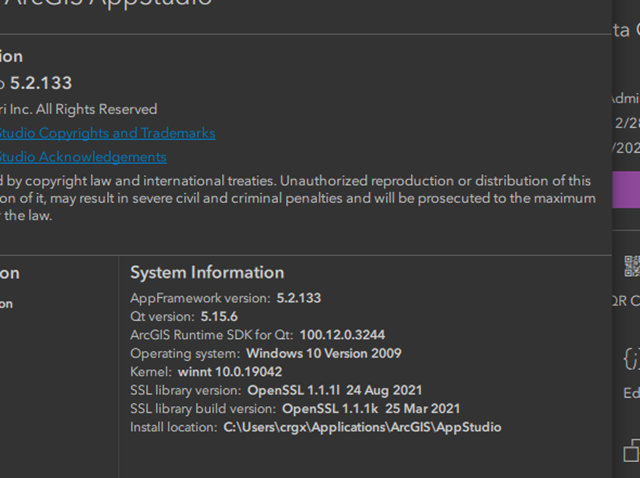
Task: Click the purple button at right edge
Action: (x=626, y=190)
